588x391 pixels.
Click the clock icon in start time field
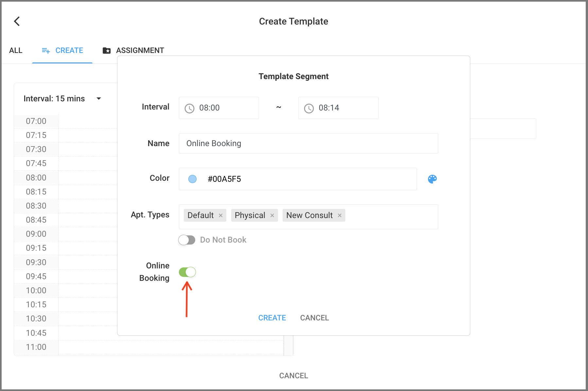coord(190,108)
